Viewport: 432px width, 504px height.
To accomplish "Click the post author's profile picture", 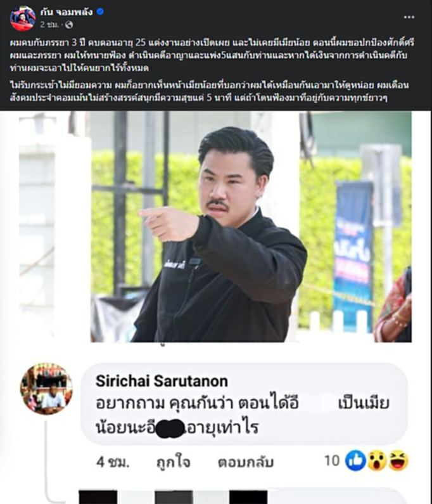I will point(23,18).
